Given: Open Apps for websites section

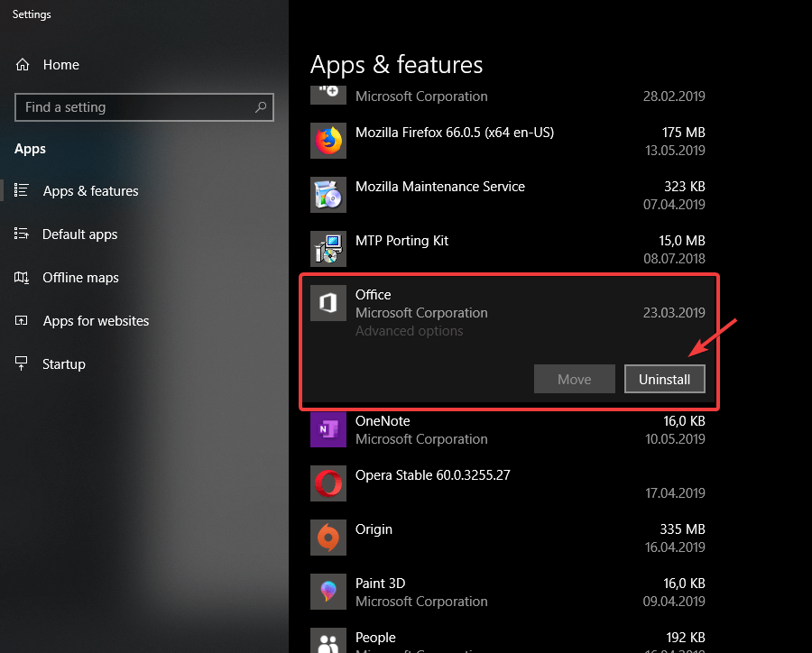Looking at the screenshot, I should [96, 320].
